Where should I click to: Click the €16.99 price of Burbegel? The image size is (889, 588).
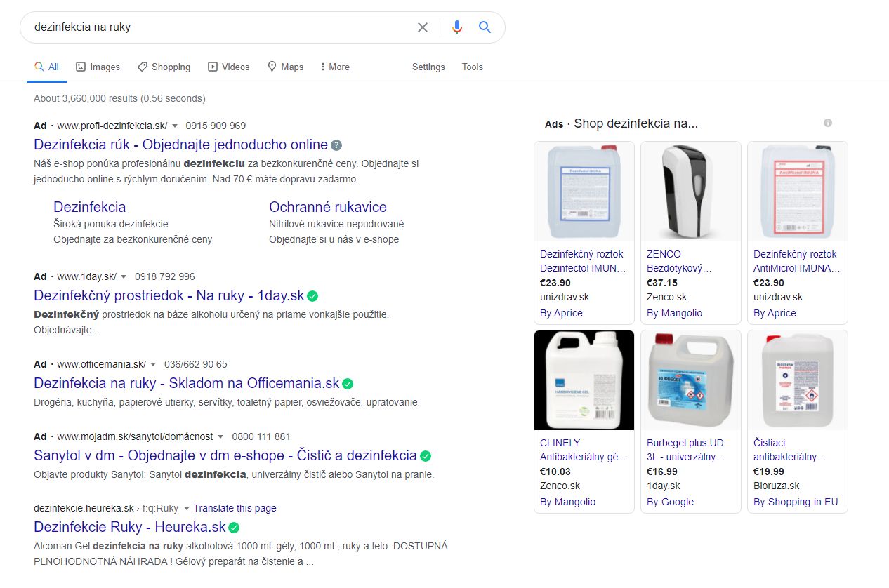[662, 472]
